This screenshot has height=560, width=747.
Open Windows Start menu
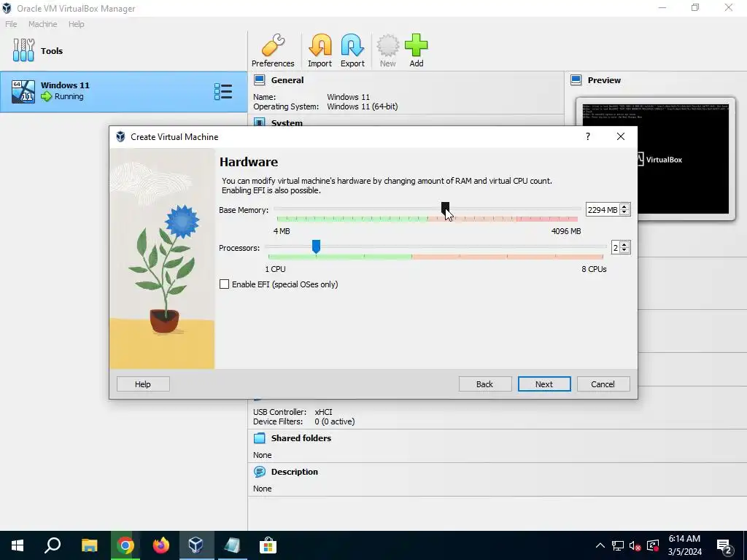coord(18,545)
